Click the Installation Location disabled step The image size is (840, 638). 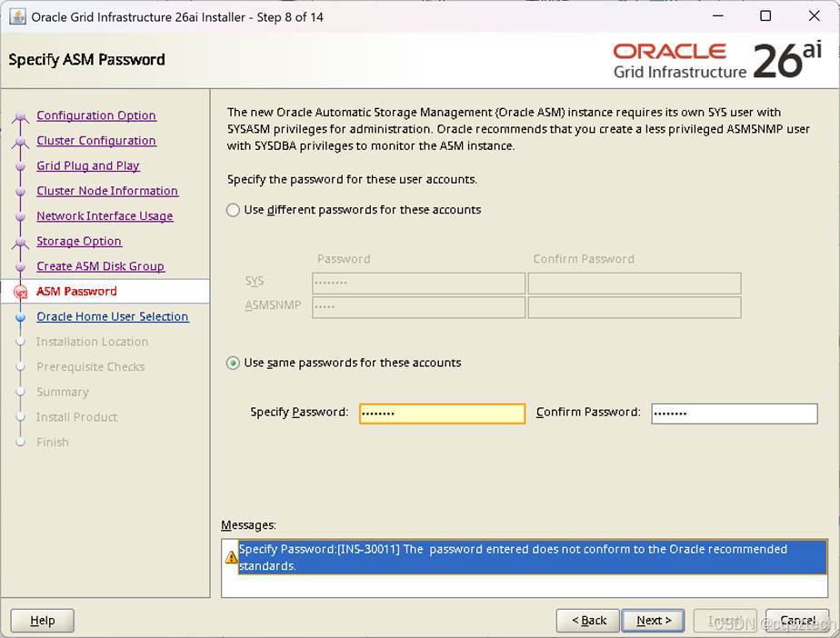92,342
